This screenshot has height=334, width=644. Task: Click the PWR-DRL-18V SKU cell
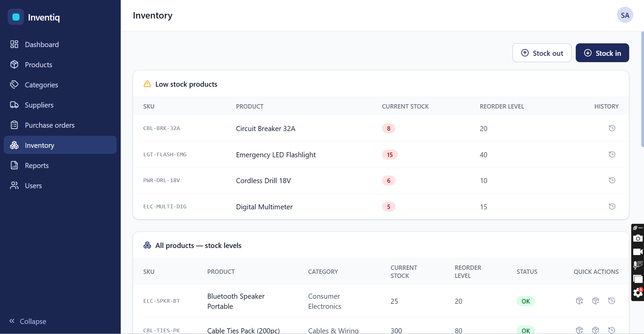click(x=161, y=180)
